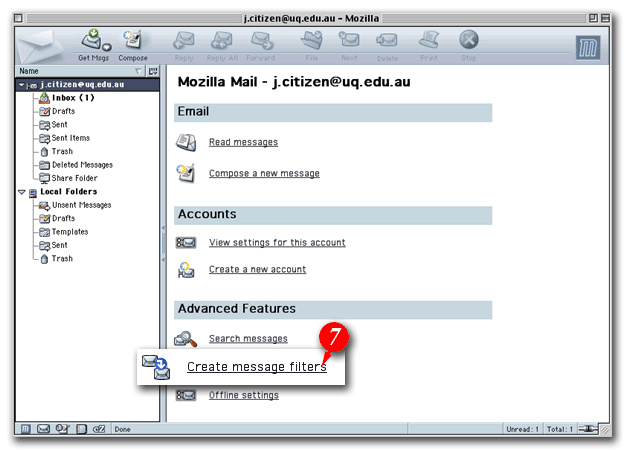Click the Compose a new message link
This screenshot has width=625, height=450.
click(264, 173)
